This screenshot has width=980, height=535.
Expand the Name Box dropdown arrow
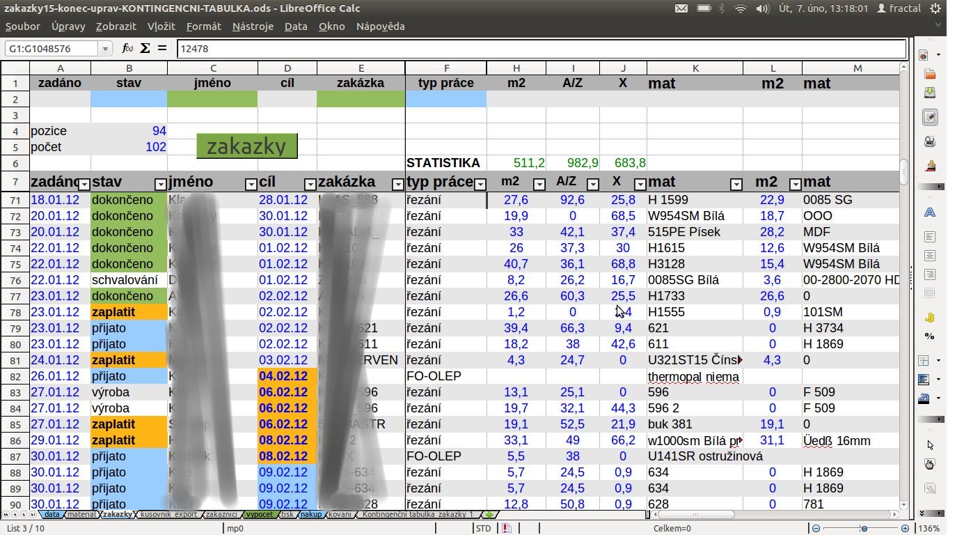(x=106, y=49)
